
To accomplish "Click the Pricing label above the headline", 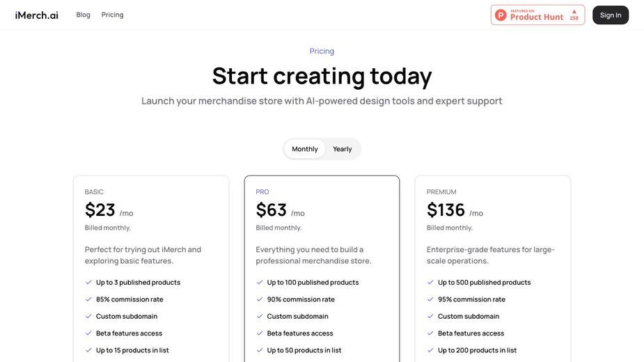I will (x=322, y=51).
